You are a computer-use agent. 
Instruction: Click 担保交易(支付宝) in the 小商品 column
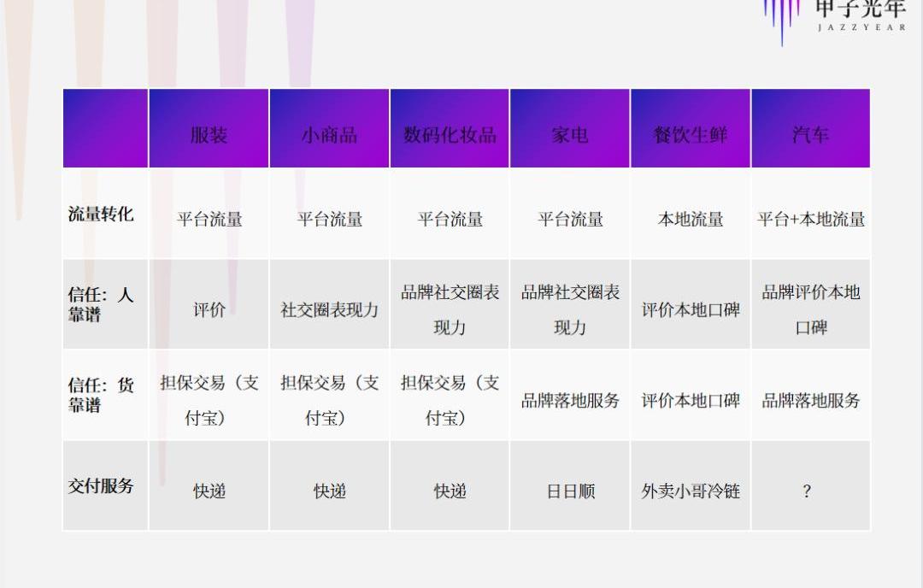coord(330,400)
